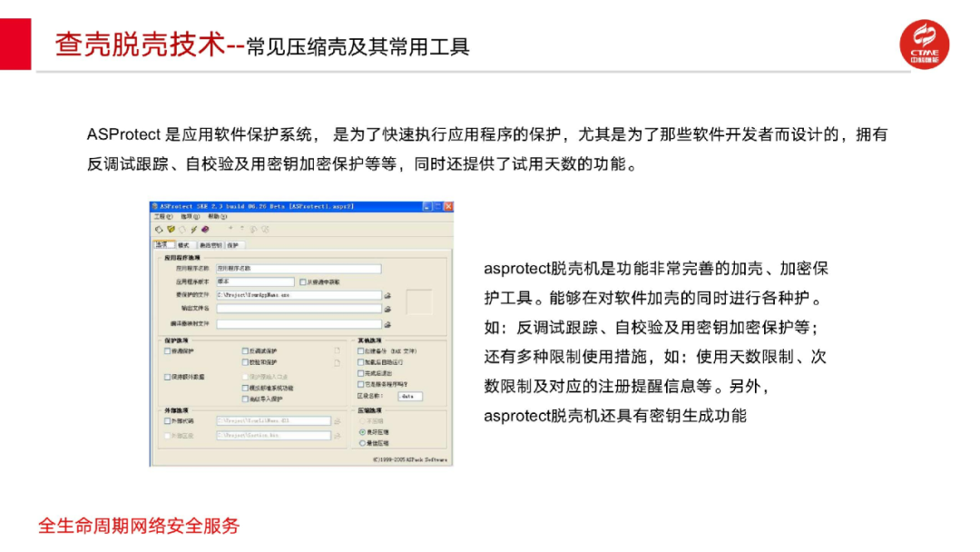Enable 创建备份 (BAK 文件) checkbox
The width and height of the screenshot is (980, 552).
click(360, 351)
